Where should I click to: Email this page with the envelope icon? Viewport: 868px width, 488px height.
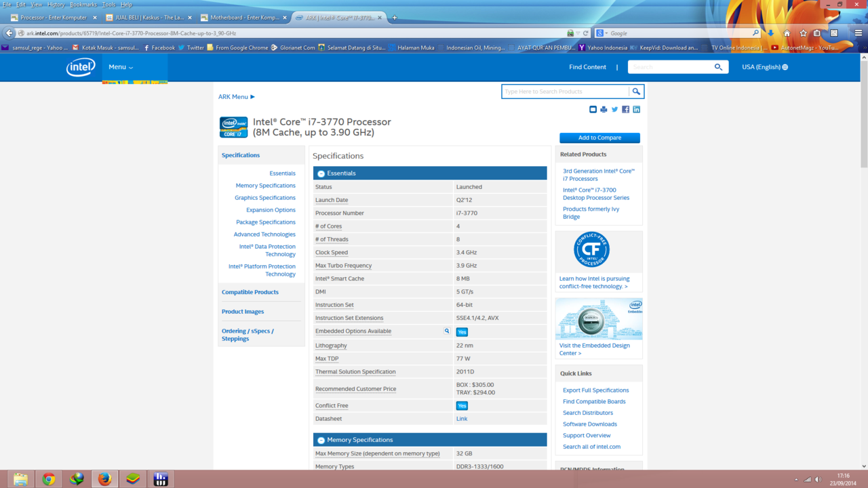pyautogui.click(x=593, y=109)
